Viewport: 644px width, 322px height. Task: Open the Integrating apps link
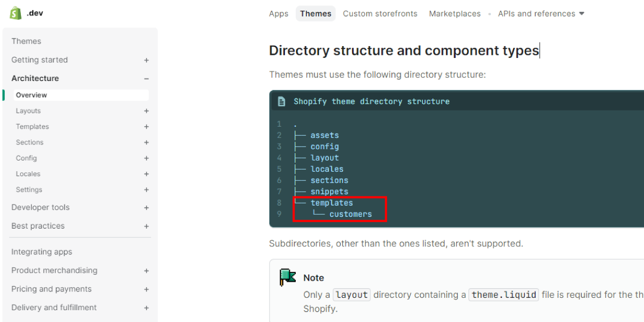pyautogui.click(x=41, y=252)
